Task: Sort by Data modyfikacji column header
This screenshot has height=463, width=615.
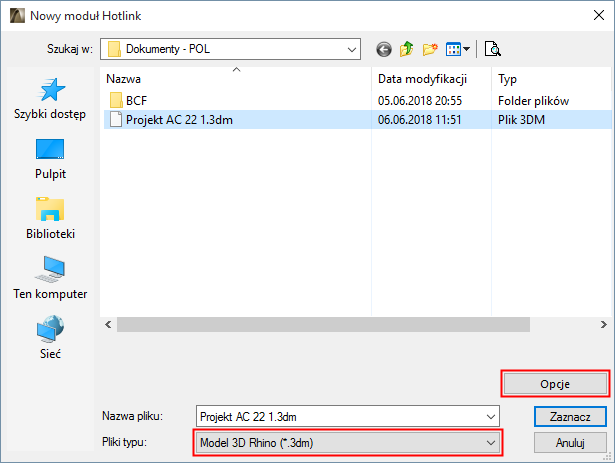Action: pos(431,79)
